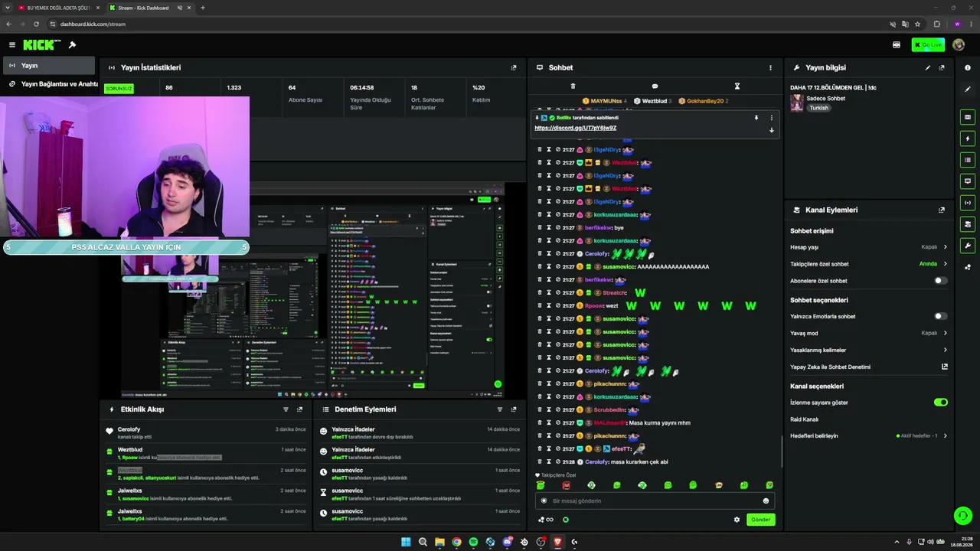
Task: Ban MALihsanR with the ban icon
Action: click(558, 422)
